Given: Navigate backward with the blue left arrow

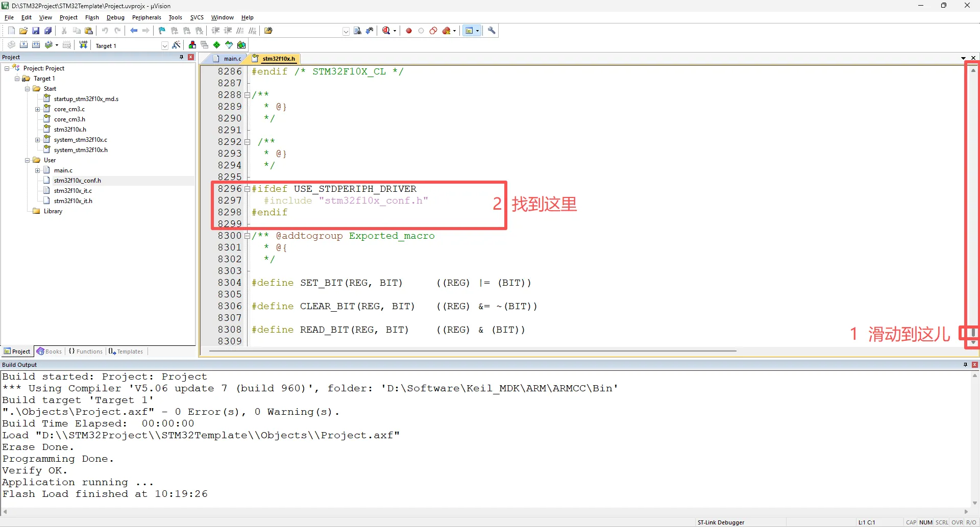Looking at the screenshot, I should tap(134, 31).
